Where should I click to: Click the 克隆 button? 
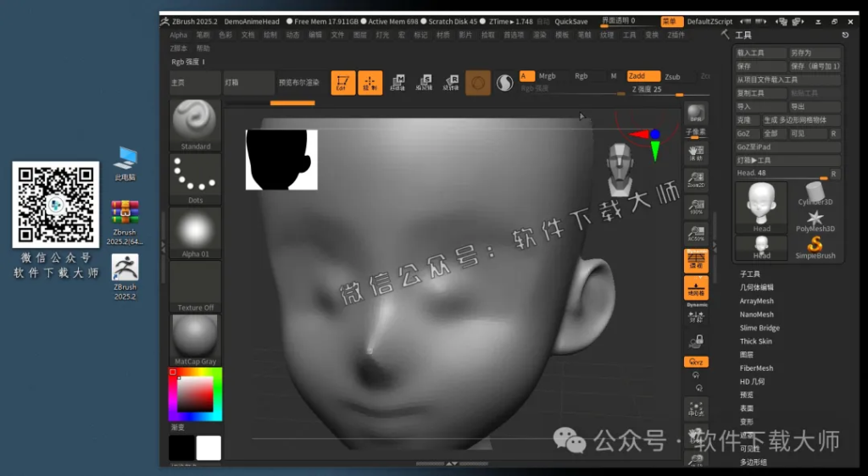[748, 120]
